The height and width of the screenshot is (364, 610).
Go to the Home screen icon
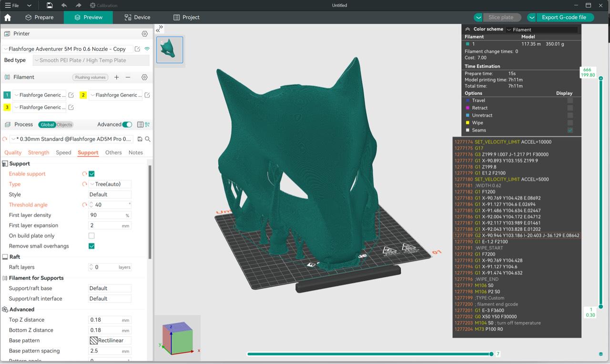8,17
